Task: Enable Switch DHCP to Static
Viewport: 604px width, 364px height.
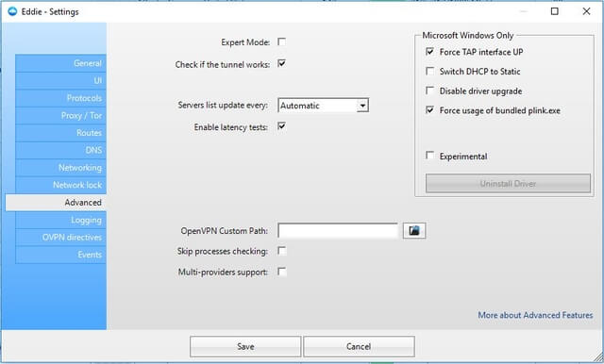Action: point(430,71)
